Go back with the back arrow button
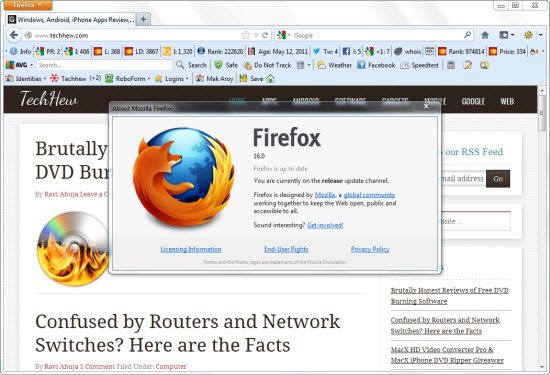Image resolution: width=550 pixels, height=375 pixels. click(x=14, y=35)
